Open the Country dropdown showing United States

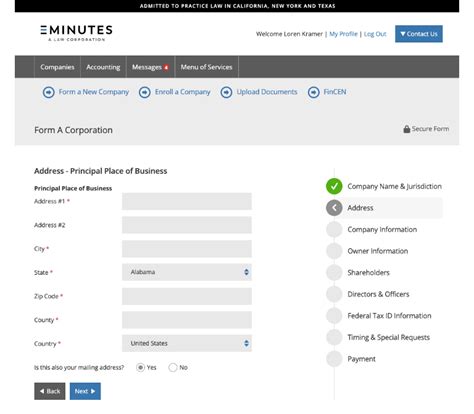point(187,343)
